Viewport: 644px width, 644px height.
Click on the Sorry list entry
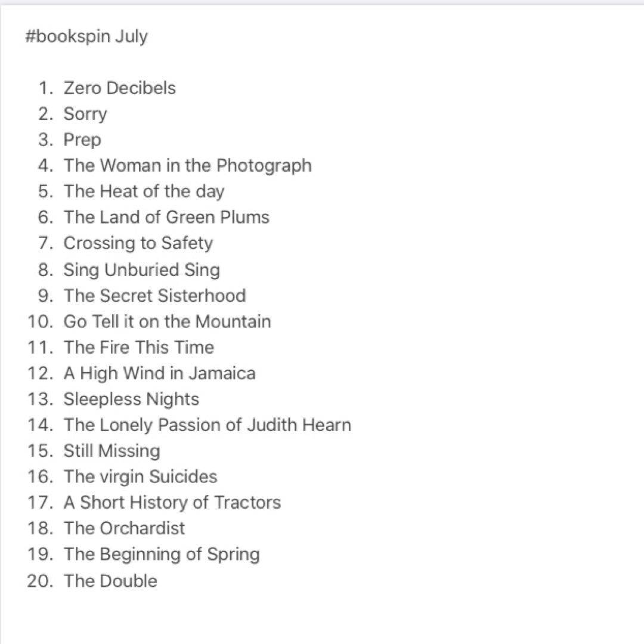(x=85, y=114)
